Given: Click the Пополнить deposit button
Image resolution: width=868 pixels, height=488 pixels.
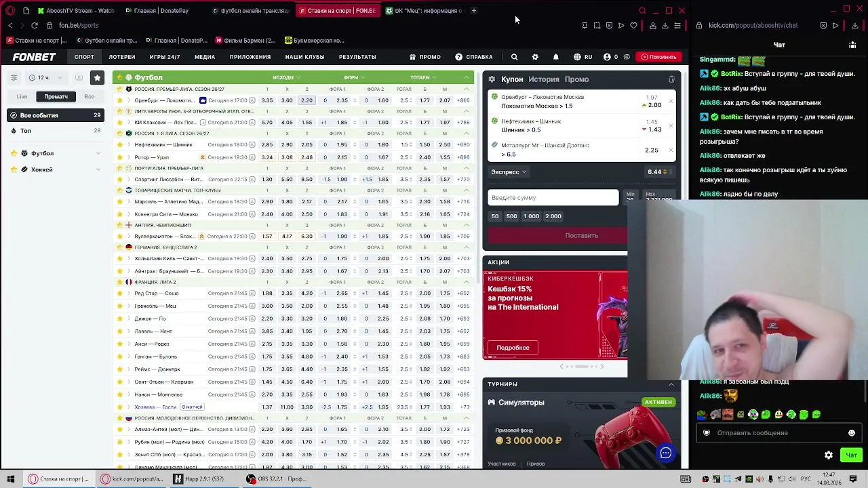Looking at the screenshot, I should click(658, 57).
